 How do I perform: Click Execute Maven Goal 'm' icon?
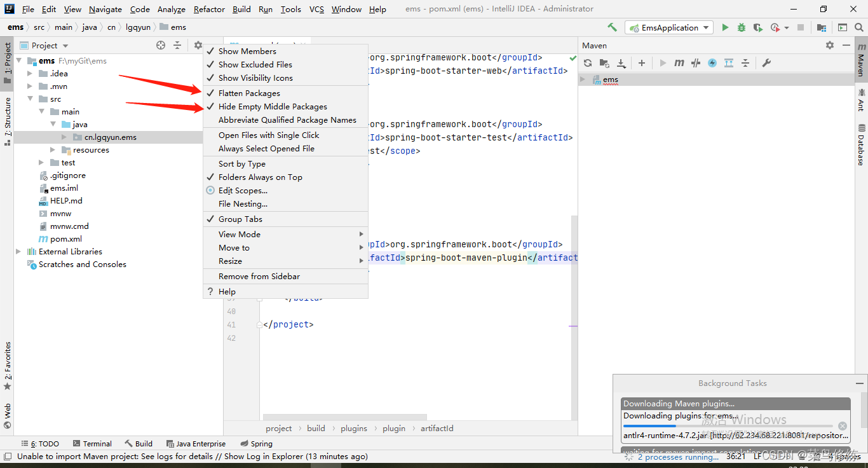(679, 63)
